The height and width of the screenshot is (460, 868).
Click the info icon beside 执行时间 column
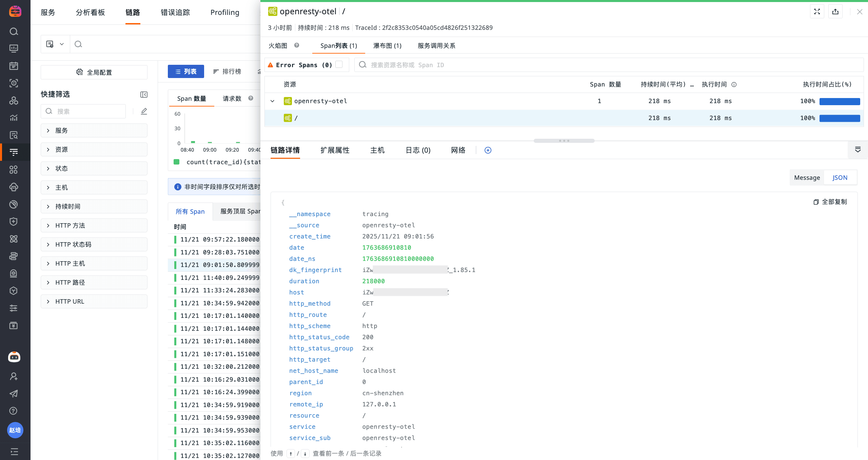(734, 84)
